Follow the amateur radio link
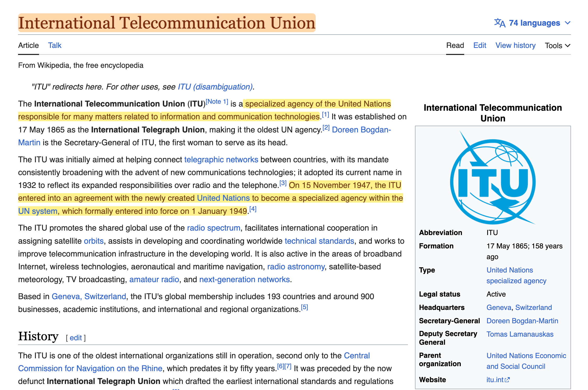 (x=154, y=279)
